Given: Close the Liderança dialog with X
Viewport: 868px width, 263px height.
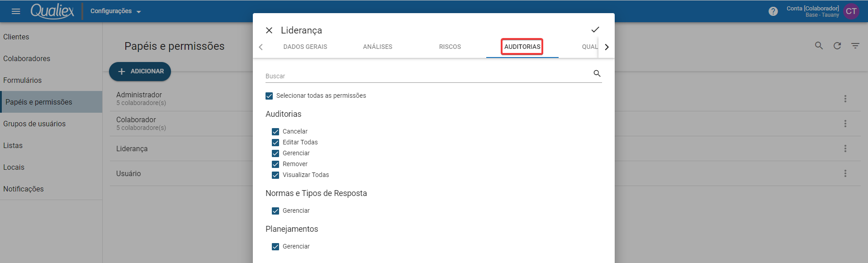Looking at the screenshot, I should coord(269,30).
